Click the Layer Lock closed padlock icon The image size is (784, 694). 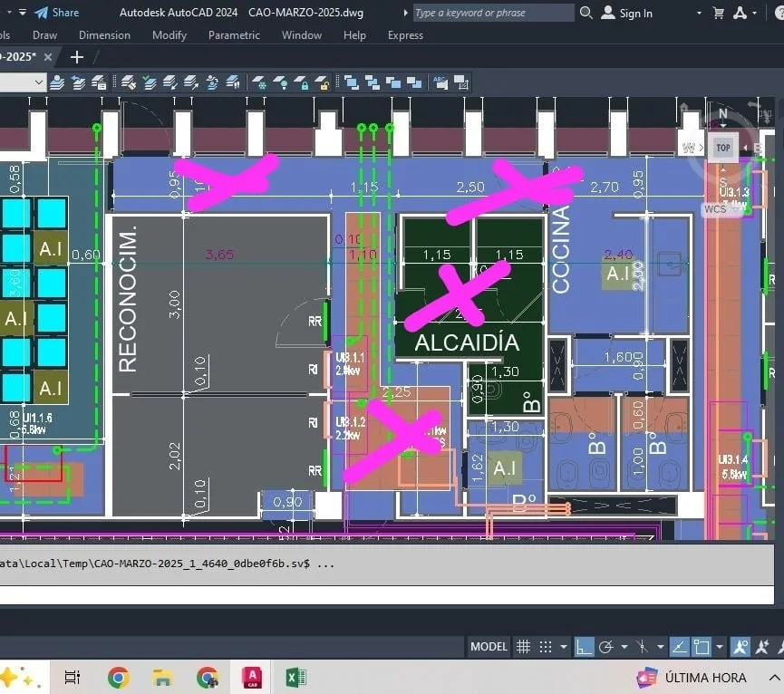302,82
